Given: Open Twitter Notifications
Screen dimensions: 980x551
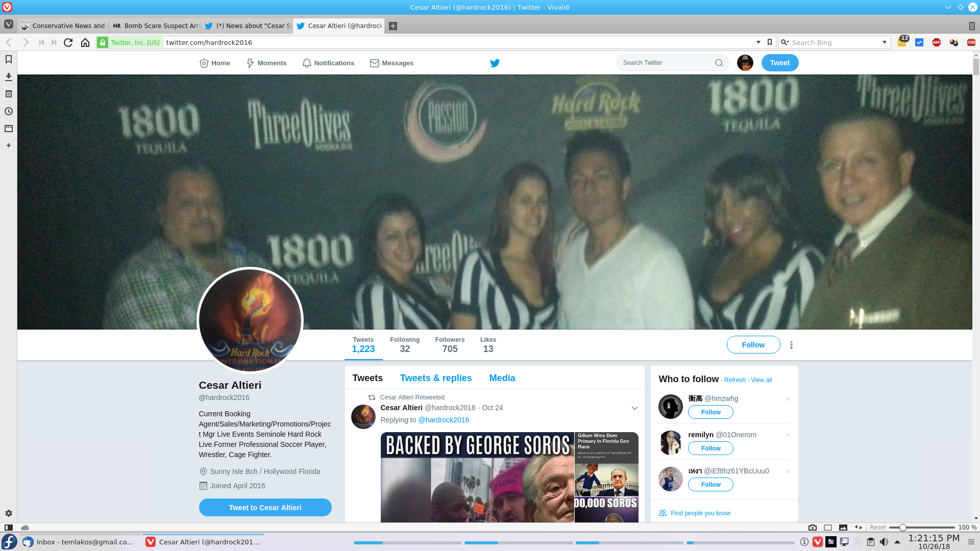Looking at the screenshot, I should [328, 63].
